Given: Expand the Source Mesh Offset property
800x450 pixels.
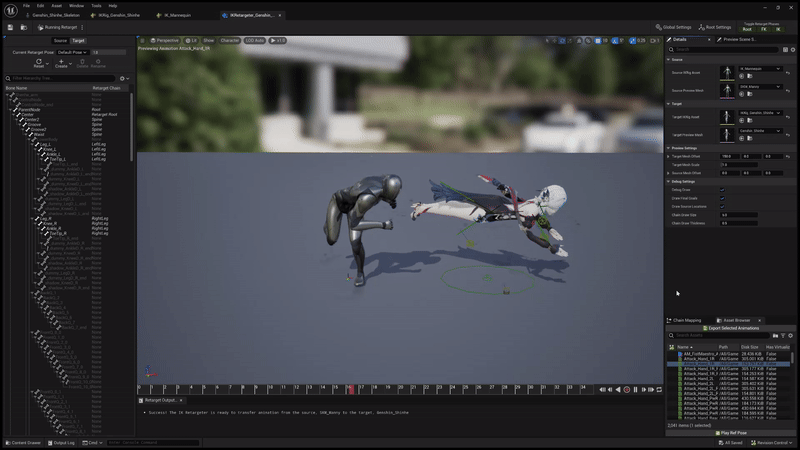Looking at the screenshot, I should coord(668,173).
